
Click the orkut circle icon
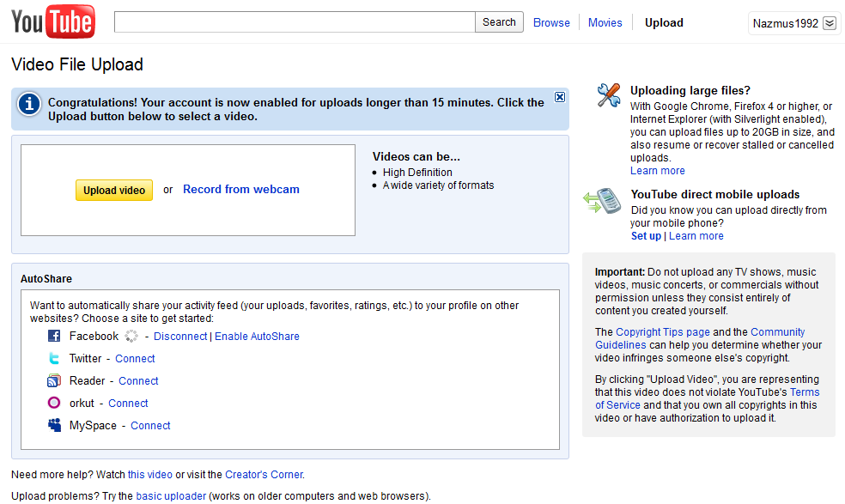pos(54,403)
